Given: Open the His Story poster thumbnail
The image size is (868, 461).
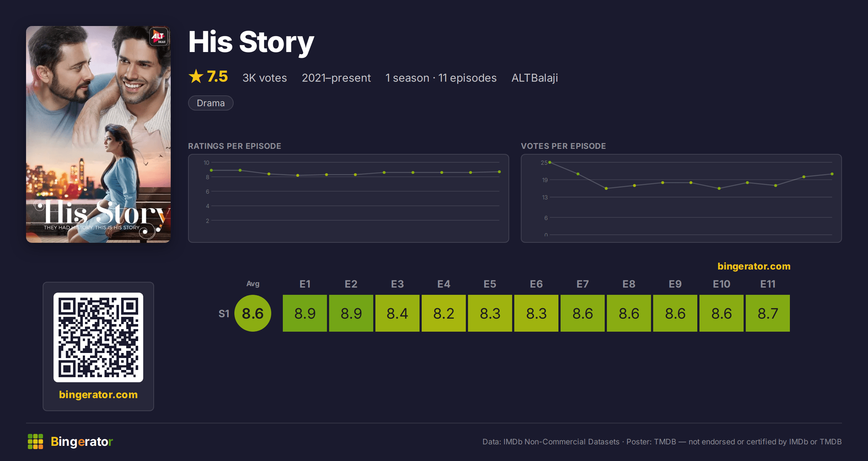Looking at the screenshot, I should tap(98, 134).
